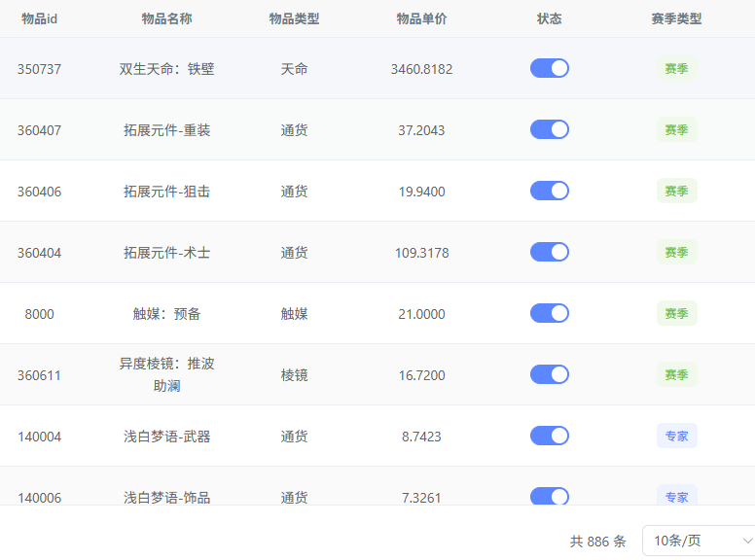This screenshot has height=560, width=755.
Task: Toggle status switch for 触媒：预备
Action: (550, 313)
